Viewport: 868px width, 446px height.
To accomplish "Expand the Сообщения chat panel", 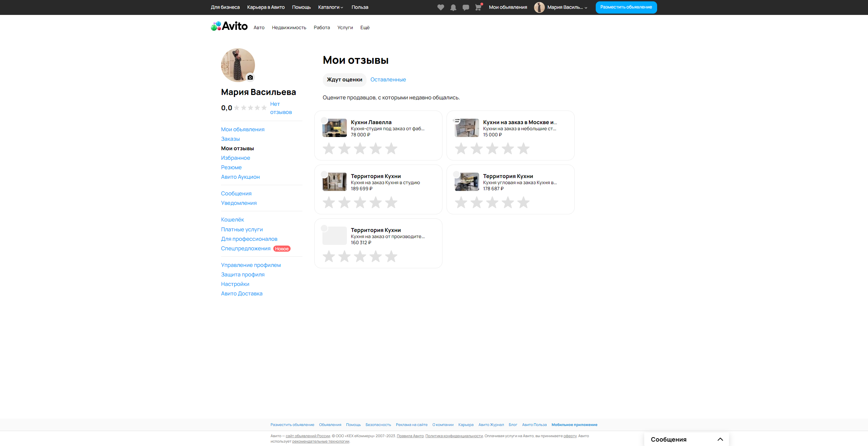I will pos(720,439).
